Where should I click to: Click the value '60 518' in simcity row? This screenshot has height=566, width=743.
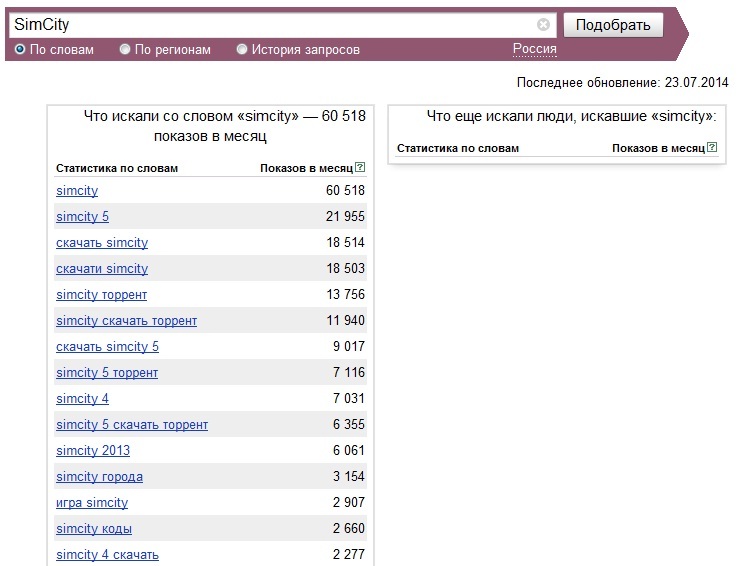pos(345,191)
